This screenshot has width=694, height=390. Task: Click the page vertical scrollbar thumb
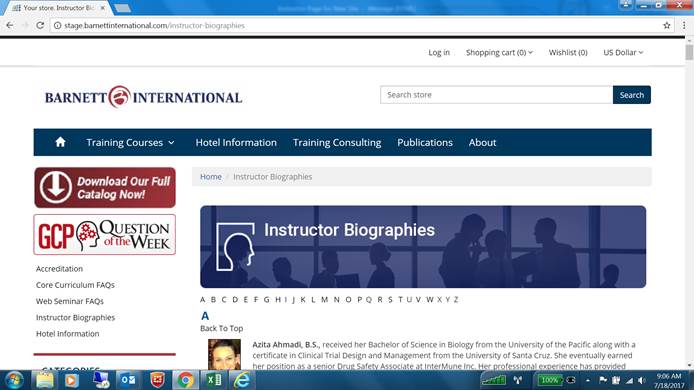(689, 52)
